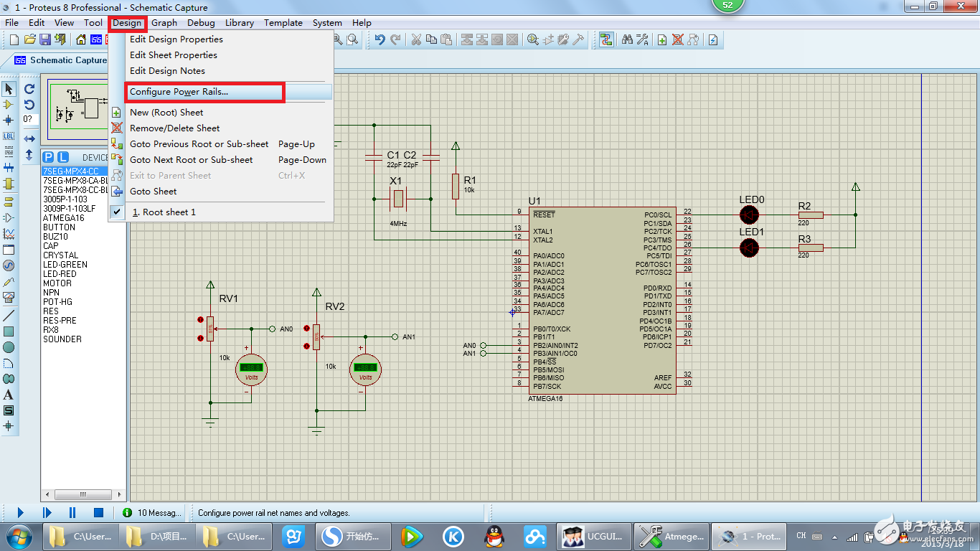980x551 pixels.
Task: Select ATMEGA16 in the device list
Action: 64,218
